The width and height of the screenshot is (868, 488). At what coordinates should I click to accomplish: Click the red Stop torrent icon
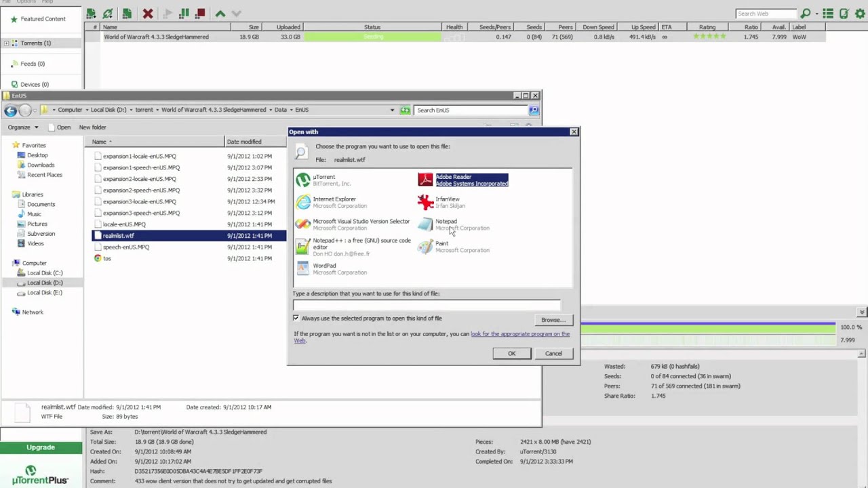click(200, 13)
